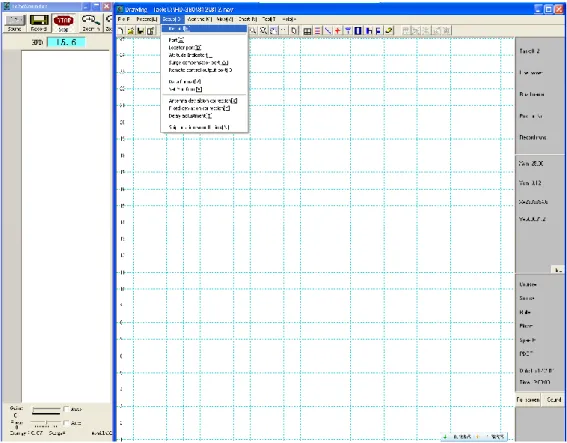The width and height of the screenshot is (567, 443).
Task: Close the open Setup menu
Action: click(x=172, y=19)
